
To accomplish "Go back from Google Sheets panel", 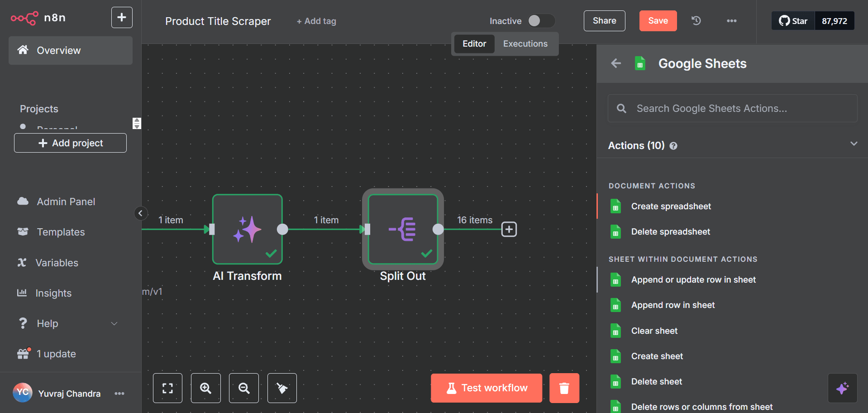I will coord(616,63).
